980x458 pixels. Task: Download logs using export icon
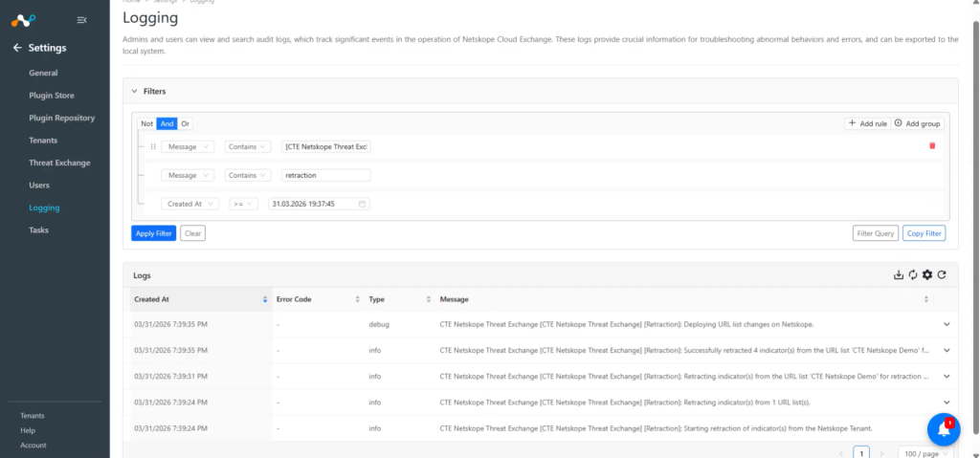coord(898,275)
